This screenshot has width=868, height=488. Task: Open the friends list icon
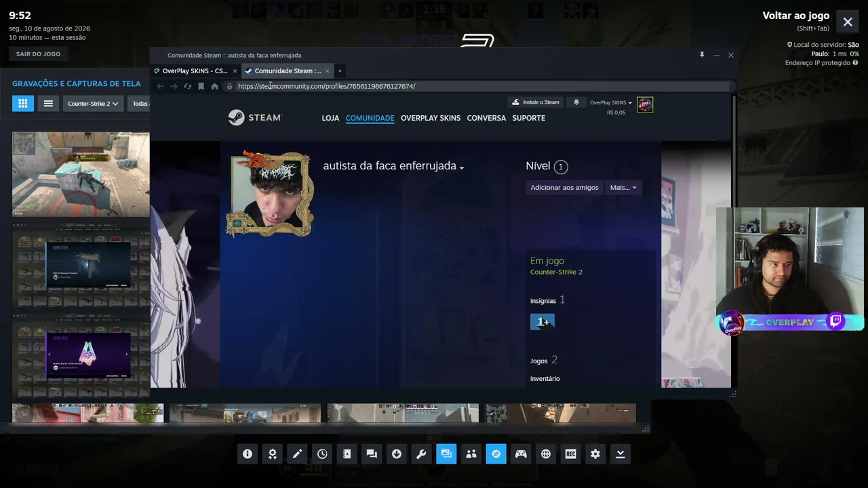pos(471,454)
